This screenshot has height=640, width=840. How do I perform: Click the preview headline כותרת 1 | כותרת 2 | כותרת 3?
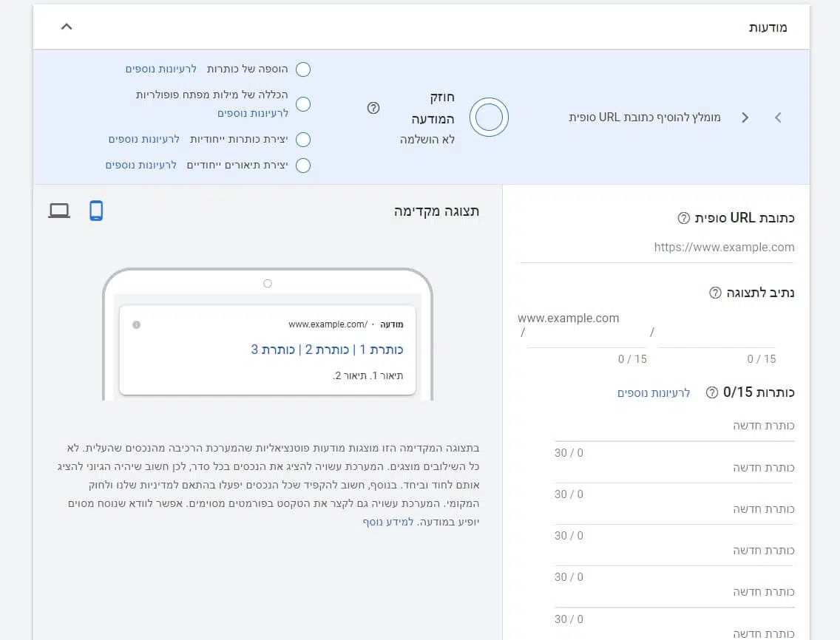327,350
